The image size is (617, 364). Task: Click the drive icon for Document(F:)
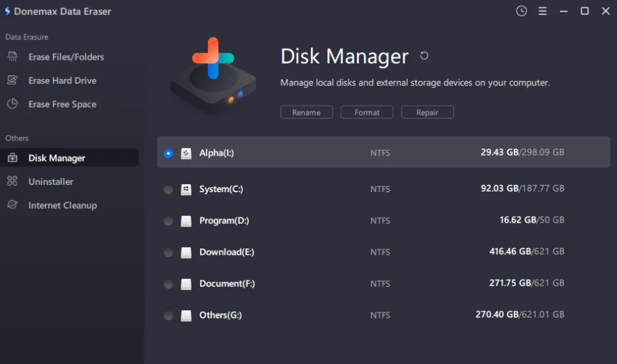point(186,284)
